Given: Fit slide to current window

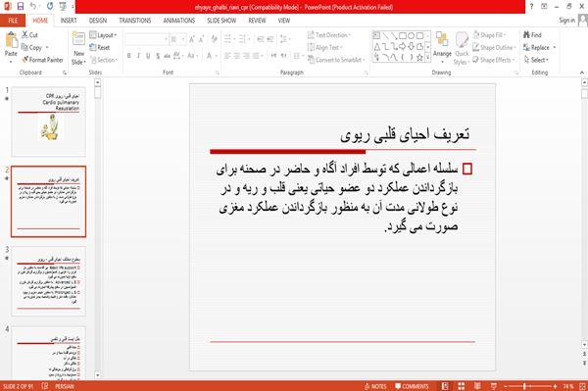Looking at the screenshot, I should click(x=582, y=386).
